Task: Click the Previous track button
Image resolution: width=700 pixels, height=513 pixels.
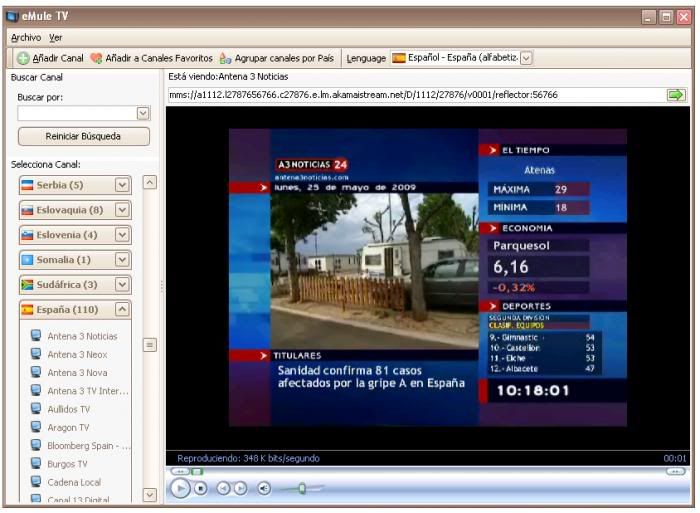Action: (223, 488)
